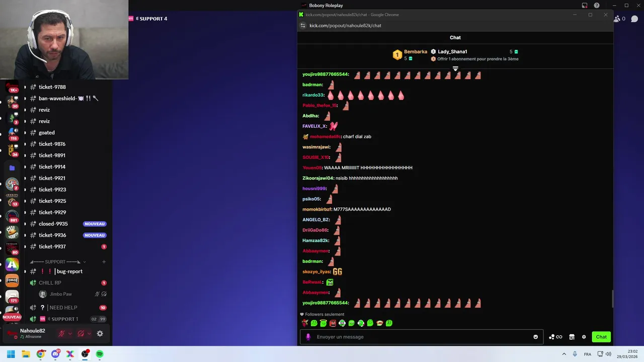
Task: Collapse the SUPPORT channel category
Action: coord(57,261)
